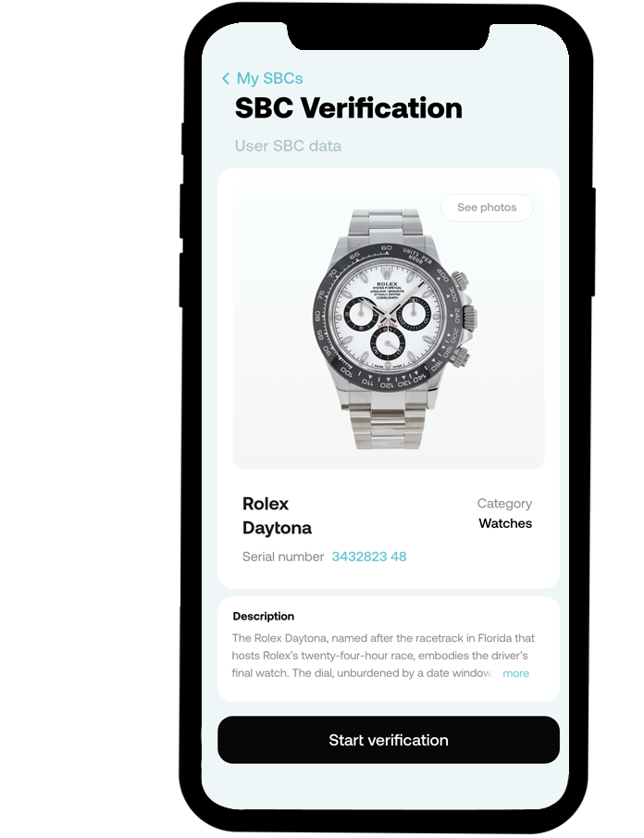
Task: Tap the back chevron arrow icon
Action: (x=226, y=79)
